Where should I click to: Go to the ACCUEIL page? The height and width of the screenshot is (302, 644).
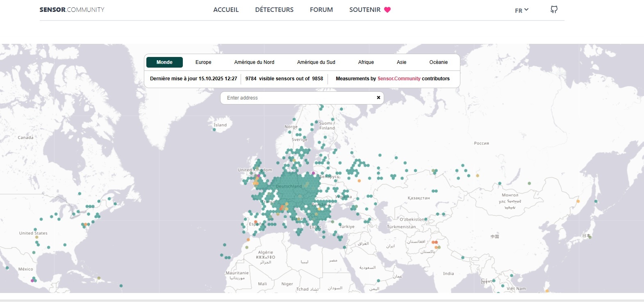pyautogui.click(x=226, y=10)
